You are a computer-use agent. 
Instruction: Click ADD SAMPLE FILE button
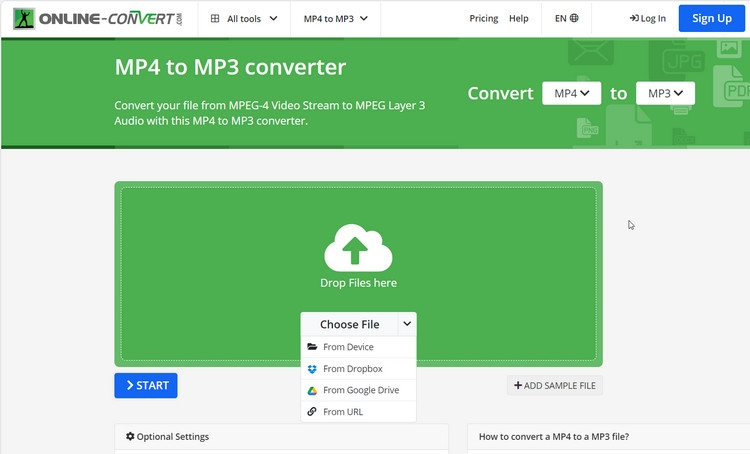click(x=555, y=386)
